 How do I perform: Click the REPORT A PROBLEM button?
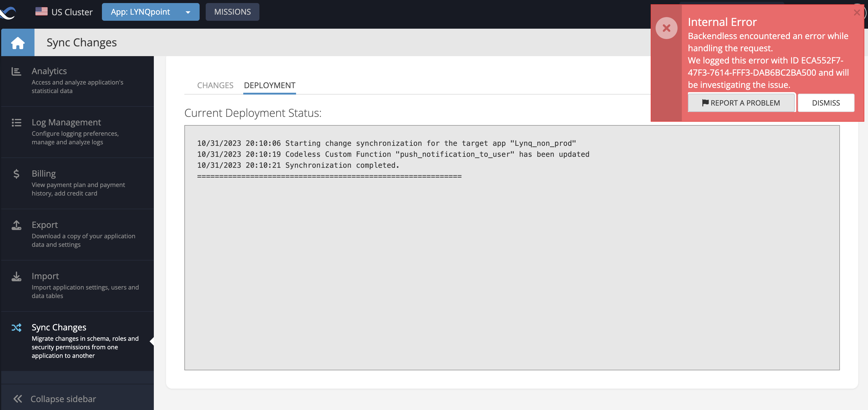[741, 103]
